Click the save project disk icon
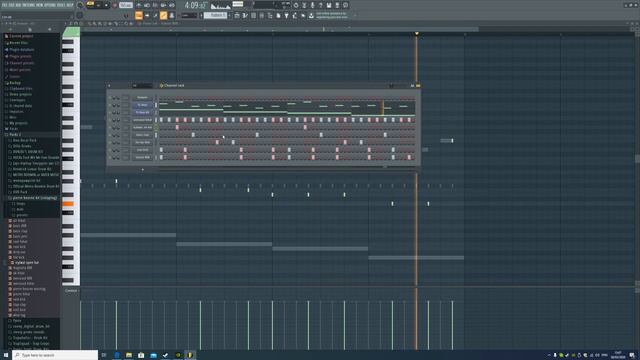The width and height of the screenshot is (640, 360). point(329,5)
